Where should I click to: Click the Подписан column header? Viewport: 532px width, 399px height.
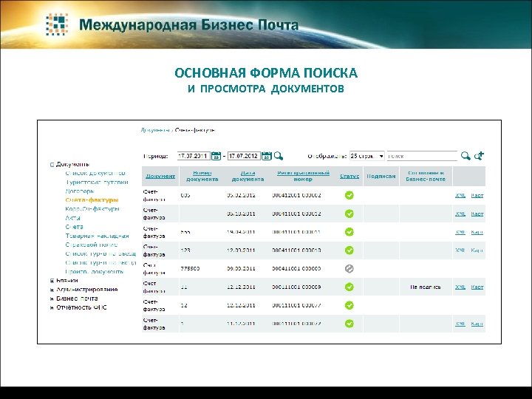pos(381,176)
